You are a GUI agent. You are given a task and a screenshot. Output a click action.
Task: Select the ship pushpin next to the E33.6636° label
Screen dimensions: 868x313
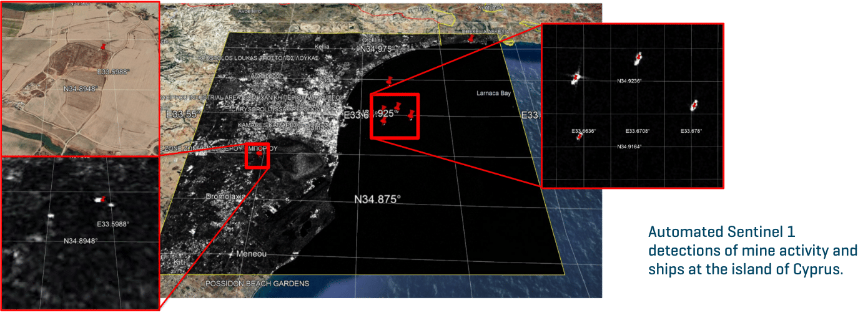579,137
